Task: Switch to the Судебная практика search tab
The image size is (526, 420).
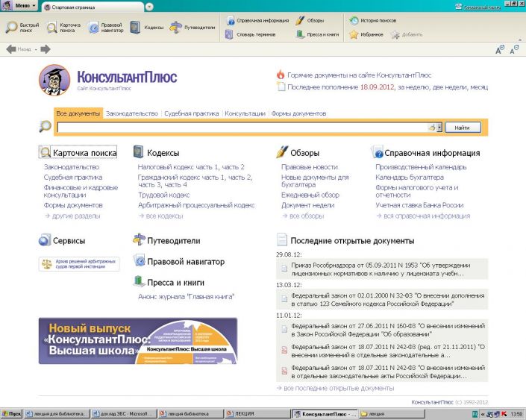Action: 191,113
